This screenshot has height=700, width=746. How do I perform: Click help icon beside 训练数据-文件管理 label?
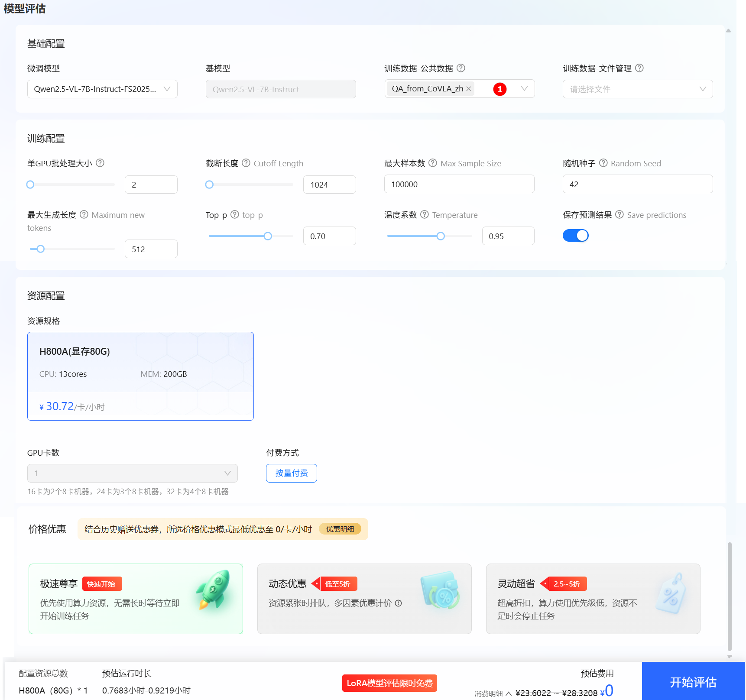tap(639, 68)
